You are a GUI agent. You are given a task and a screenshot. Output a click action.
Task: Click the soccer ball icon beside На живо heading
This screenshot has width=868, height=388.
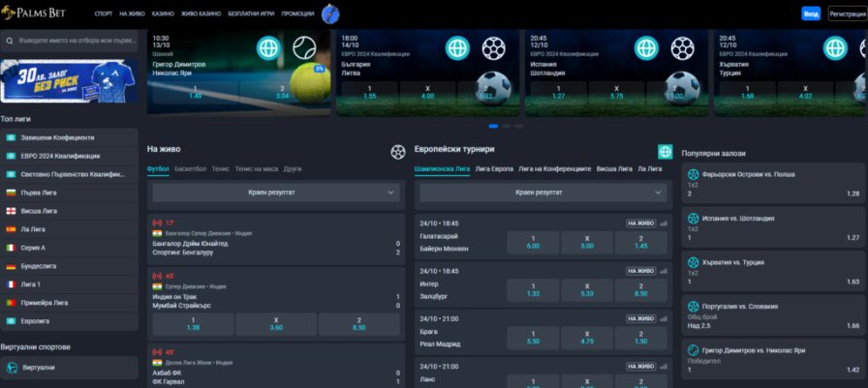397,151
